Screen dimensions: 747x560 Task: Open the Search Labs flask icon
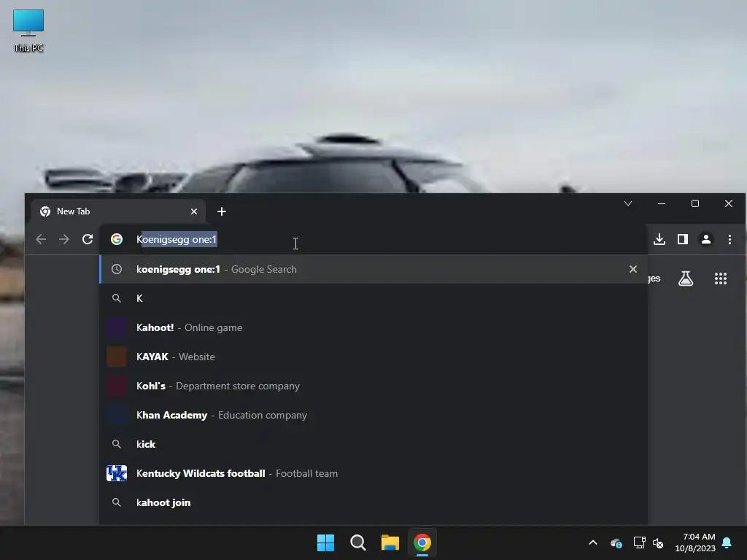[686, 279]
